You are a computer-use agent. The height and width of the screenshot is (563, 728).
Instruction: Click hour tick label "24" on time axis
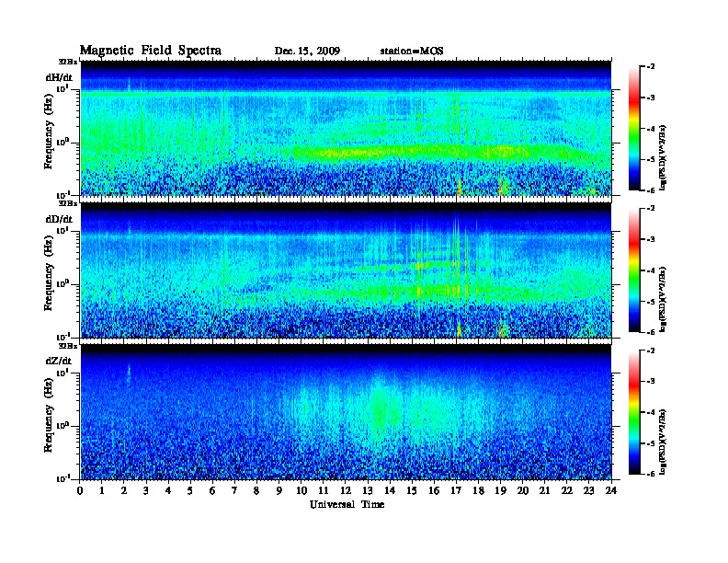[x=611, y=491]
